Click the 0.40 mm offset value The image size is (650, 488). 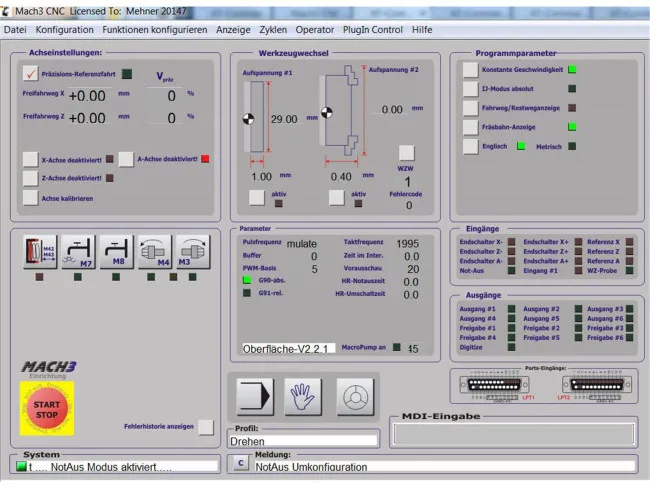point(341,177)
